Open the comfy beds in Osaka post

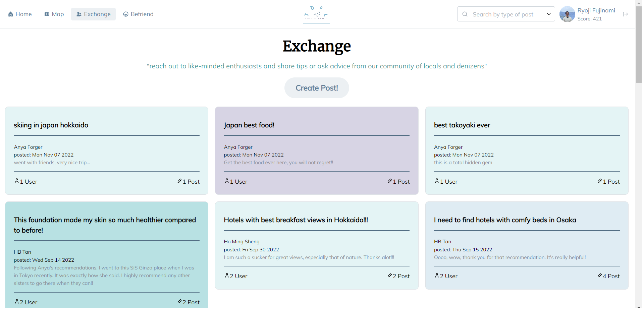click(505, 220)
